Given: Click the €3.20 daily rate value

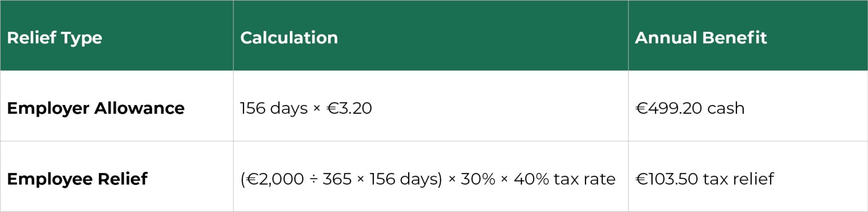Looking at the screenshot, I should 349,108.
